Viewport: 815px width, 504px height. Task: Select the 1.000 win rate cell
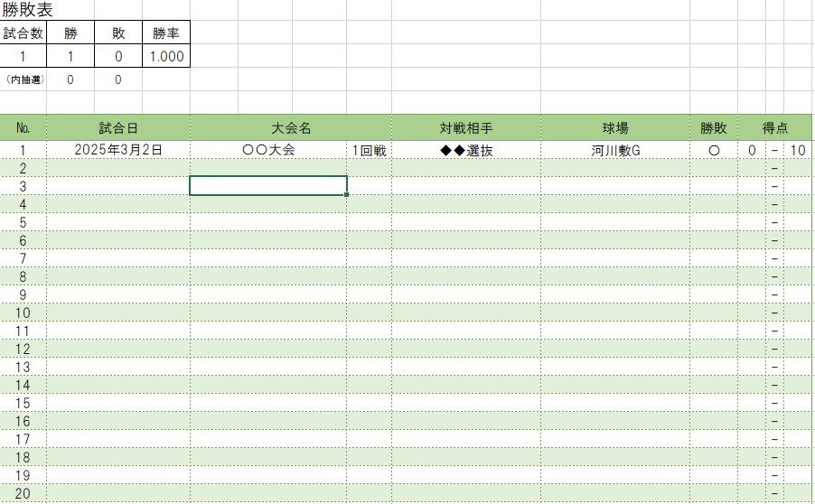coord(166,56)
